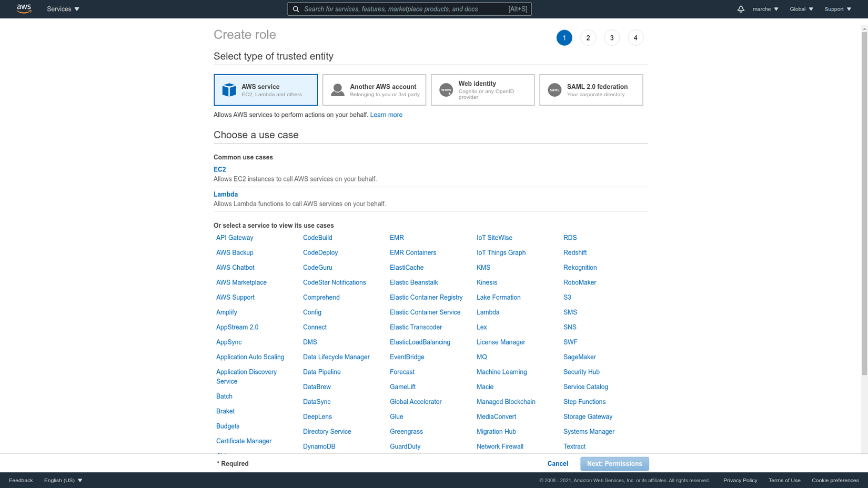Select the Batch service
868x488 pixels.
click(x=224, y=396)
